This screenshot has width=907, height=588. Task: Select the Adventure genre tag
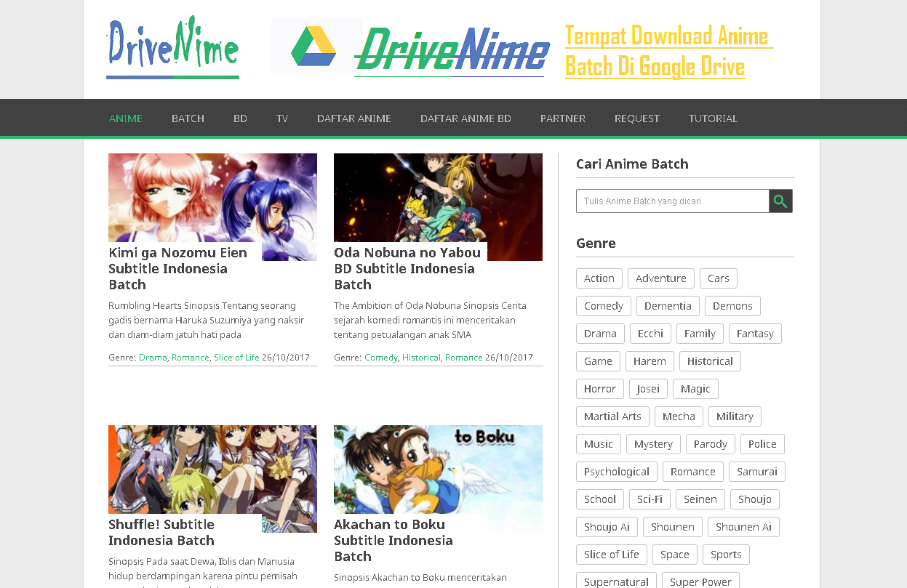[661, 278]
